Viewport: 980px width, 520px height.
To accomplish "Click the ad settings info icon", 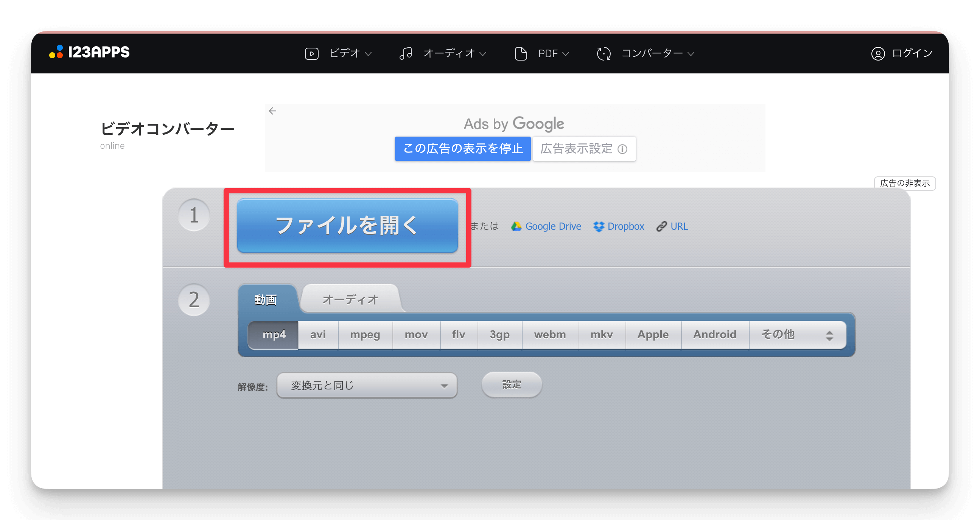I will pyautogui.click(x=622, y=149).
